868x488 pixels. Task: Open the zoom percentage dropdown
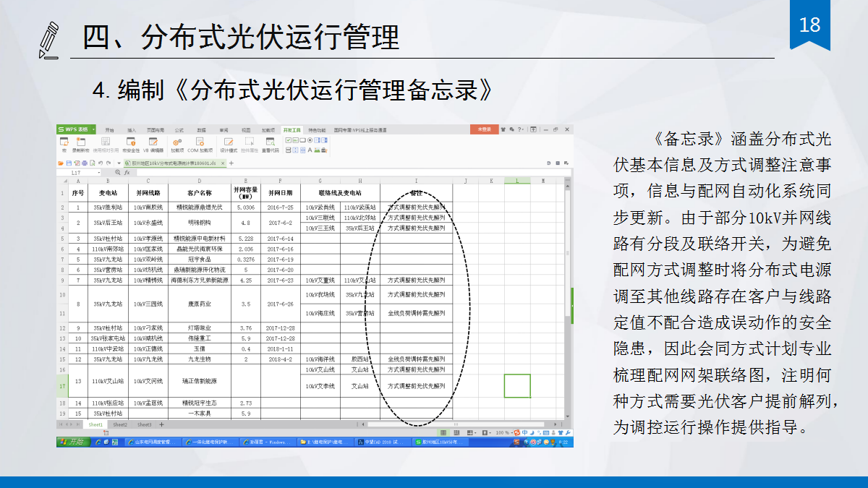pyautogui.click(x=504, y=432)
